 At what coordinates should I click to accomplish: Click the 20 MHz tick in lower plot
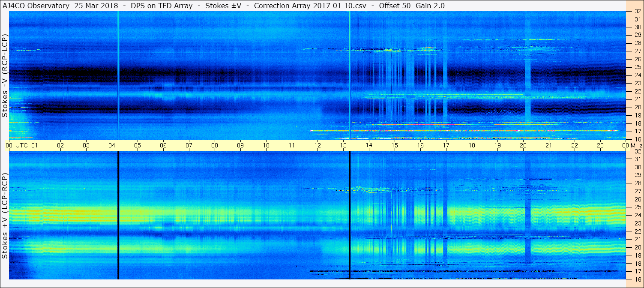[637, 247]
